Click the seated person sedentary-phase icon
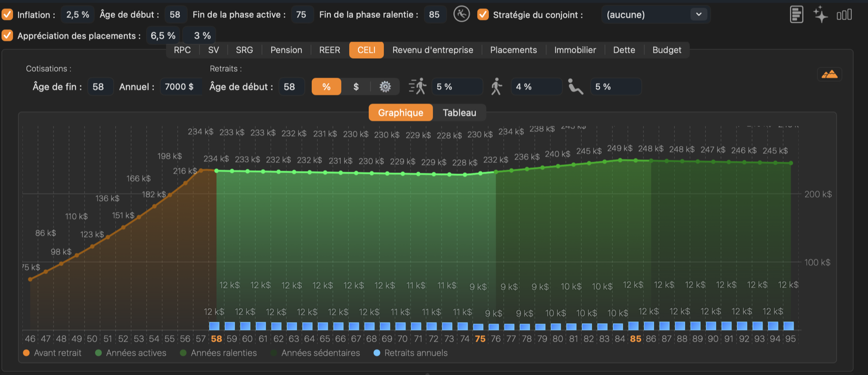868x375 pixels. pyautogui.click(x=576, y=87)
